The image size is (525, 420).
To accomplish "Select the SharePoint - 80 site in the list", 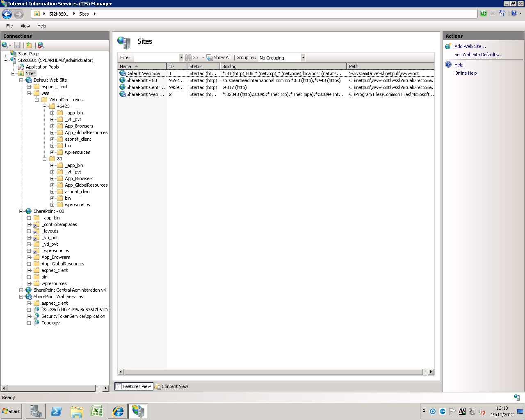I will click(x=142, y=80).
